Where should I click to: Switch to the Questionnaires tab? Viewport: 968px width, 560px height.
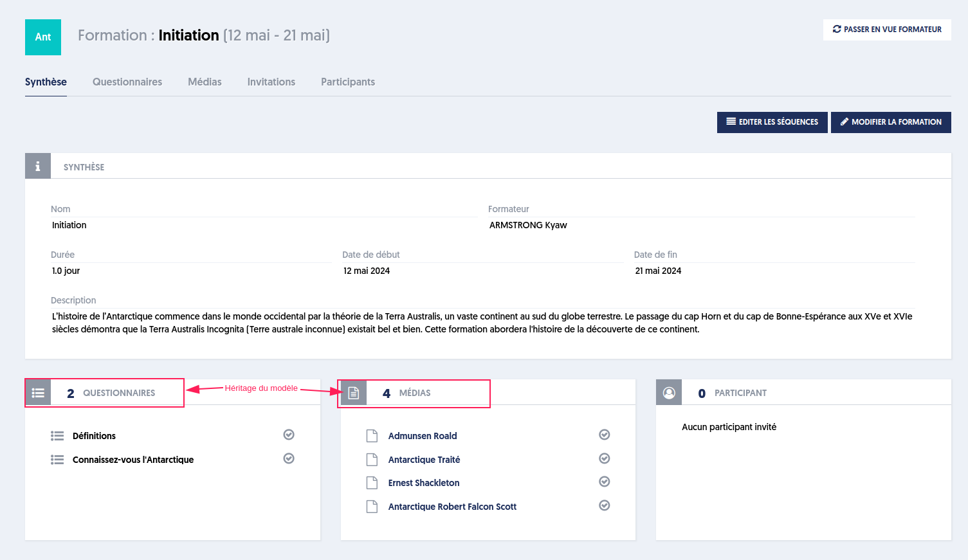(127, 82)
